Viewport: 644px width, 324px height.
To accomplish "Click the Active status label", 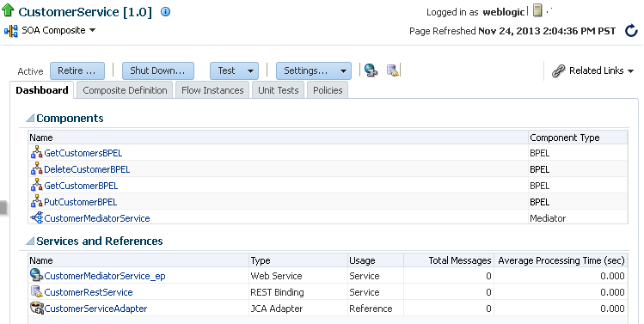I will pyautogui.click(x=30, y=71).
